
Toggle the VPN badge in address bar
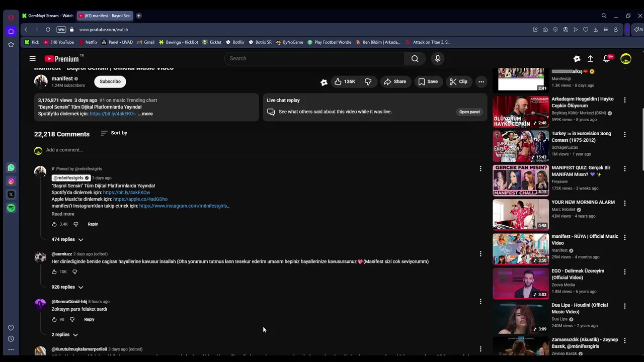click(61, 30)
